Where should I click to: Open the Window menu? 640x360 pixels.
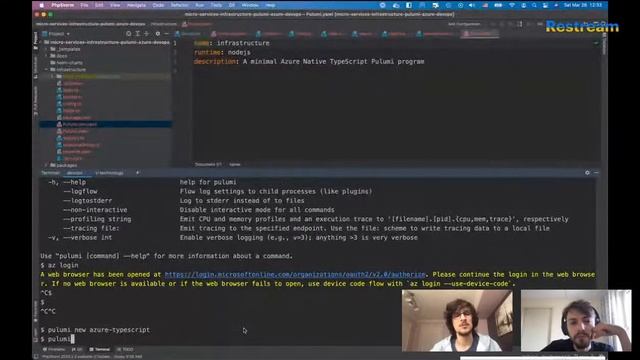(x=250, y=5)
